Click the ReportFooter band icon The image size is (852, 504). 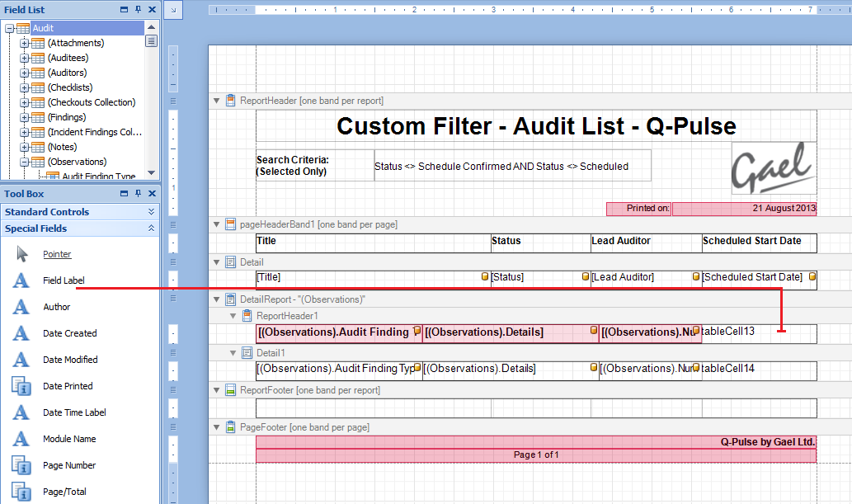[230, 390]
